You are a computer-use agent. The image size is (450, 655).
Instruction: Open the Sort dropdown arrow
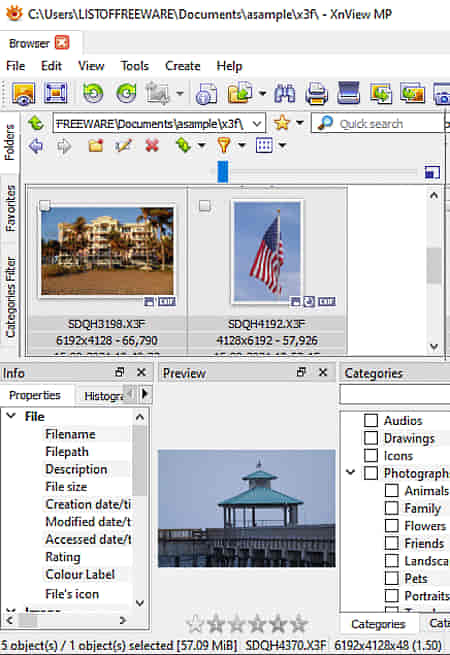click(201, 145)
